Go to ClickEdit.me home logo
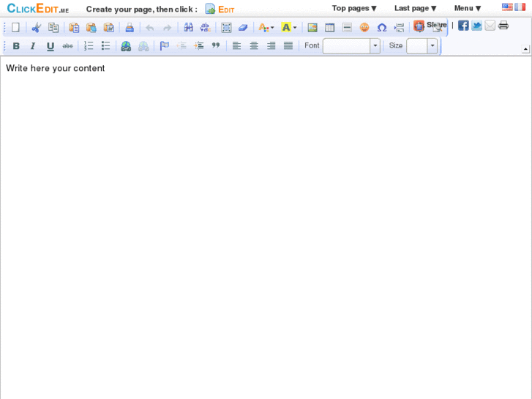This screenshot has height=399, width=532. pyautogui.click(x=37, y=9)
